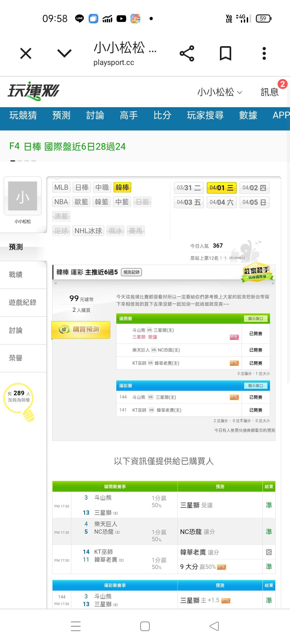Close the in-app browser with X
Screen dimensions: 290x644
[26, 53]
